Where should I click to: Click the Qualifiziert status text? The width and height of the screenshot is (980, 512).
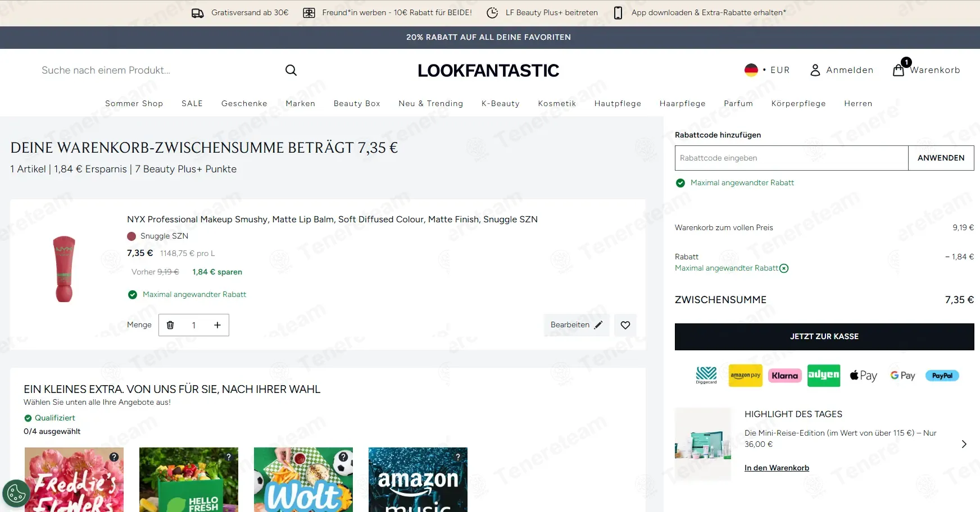[x=55, y=418]
